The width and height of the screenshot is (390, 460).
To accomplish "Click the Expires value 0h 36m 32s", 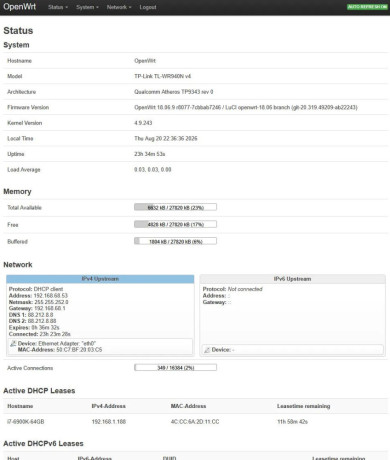I will 45,328.
